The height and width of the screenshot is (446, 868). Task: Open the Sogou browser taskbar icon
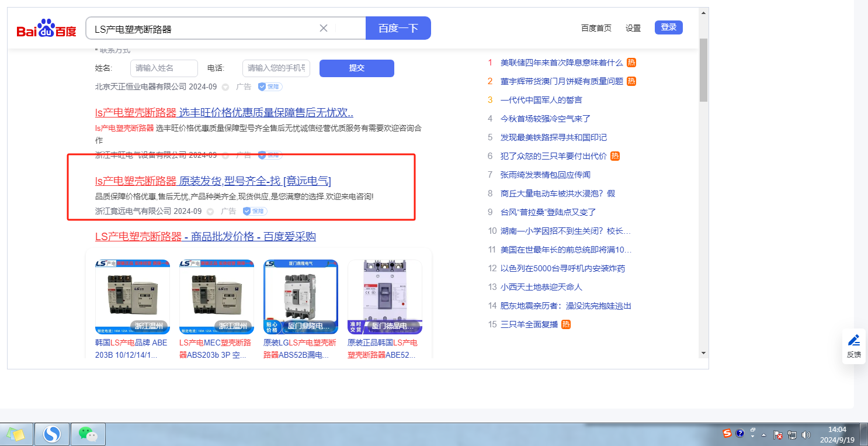(52, 434)
